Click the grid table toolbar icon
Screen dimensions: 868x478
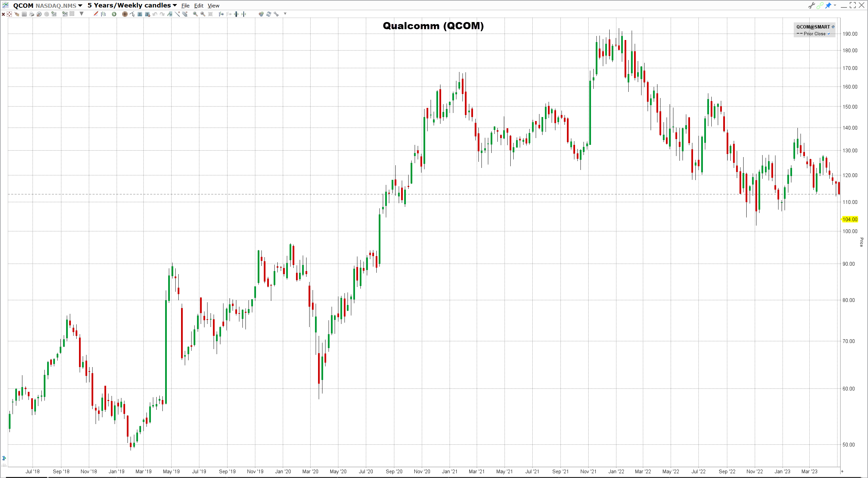pos(24,14)
